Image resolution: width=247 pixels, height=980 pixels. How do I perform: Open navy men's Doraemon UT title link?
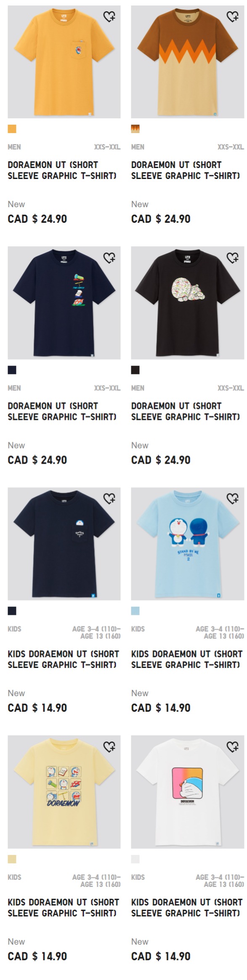pos(62,411)
